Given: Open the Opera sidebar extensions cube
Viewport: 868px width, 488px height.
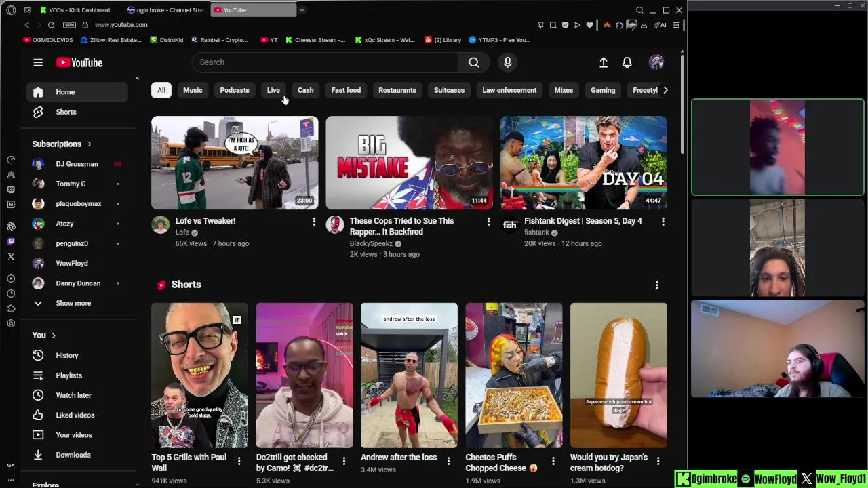Looking at the screenshot, I should click(11, 308).
